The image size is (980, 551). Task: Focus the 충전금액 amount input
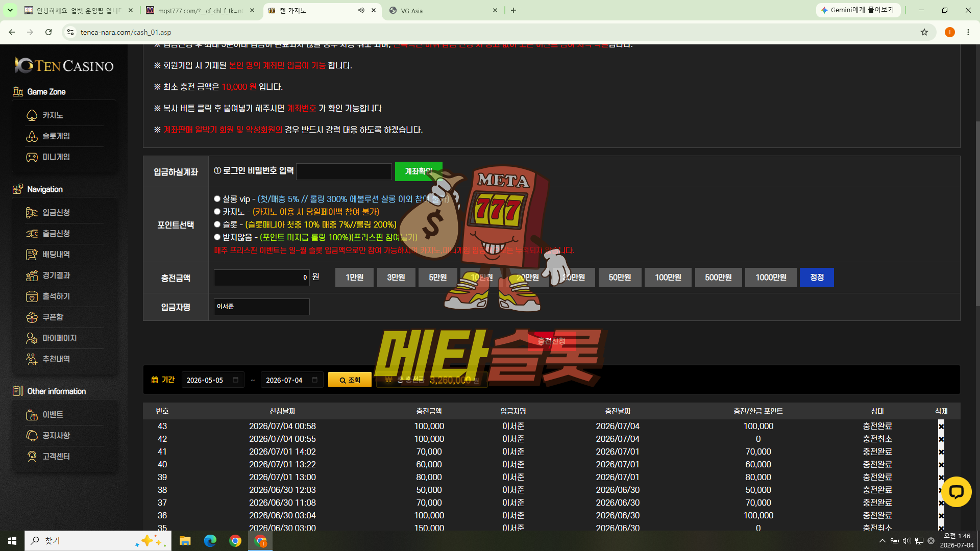261,278
